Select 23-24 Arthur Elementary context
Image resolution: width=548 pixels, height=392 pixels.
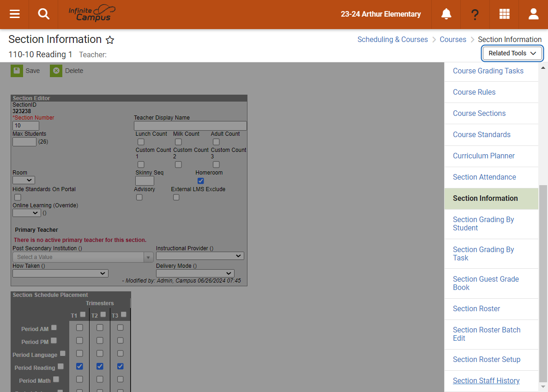[380, 14]
